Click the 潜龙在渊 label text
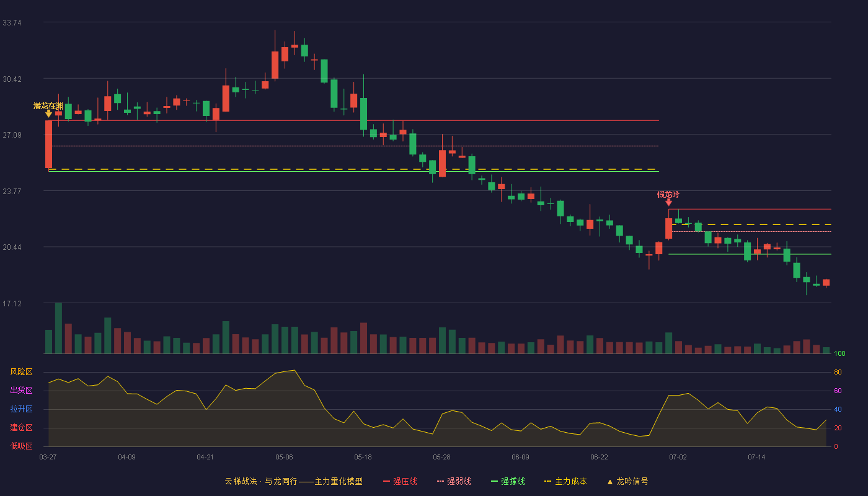 48,106
